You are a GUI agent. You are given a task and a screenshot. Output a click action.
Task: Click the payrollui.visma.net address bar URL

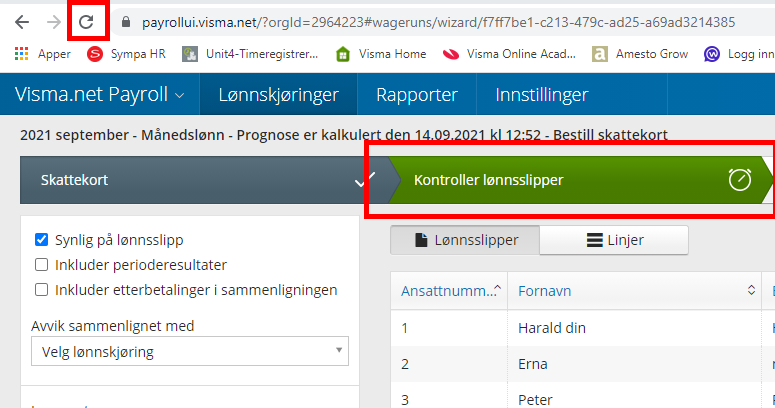(x=438, y=22)
